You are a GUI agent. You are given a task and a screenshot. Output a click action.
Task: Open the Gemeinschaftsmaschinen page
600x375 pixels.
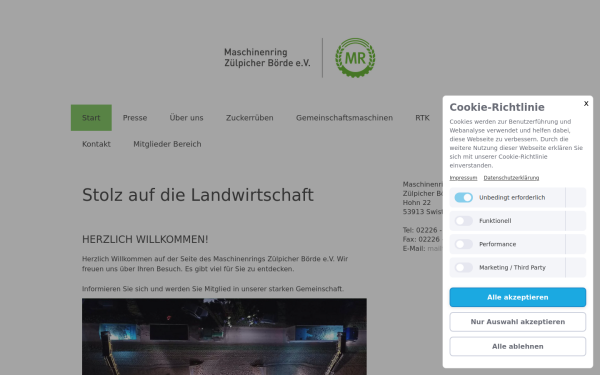(x=344, y=118)
